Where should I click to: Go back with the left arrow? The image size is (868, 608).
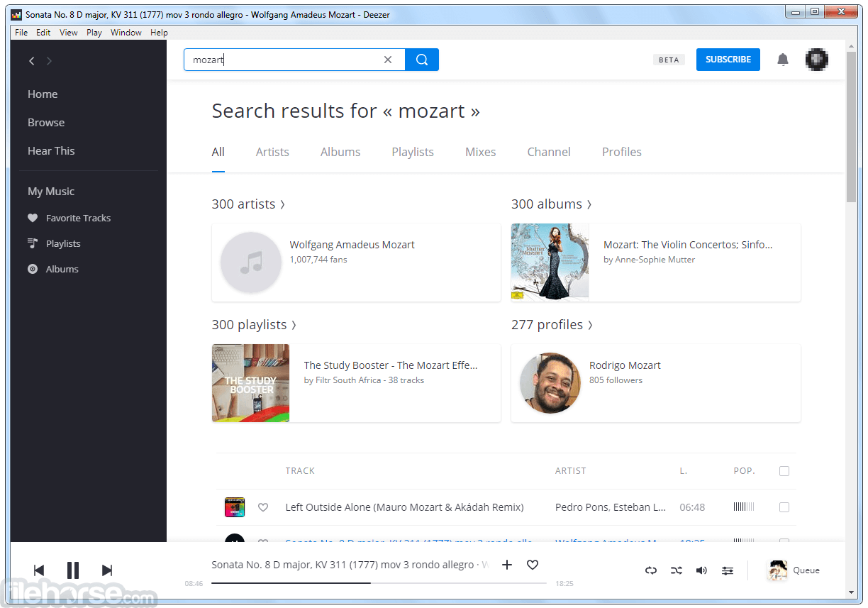pos(32,61)
